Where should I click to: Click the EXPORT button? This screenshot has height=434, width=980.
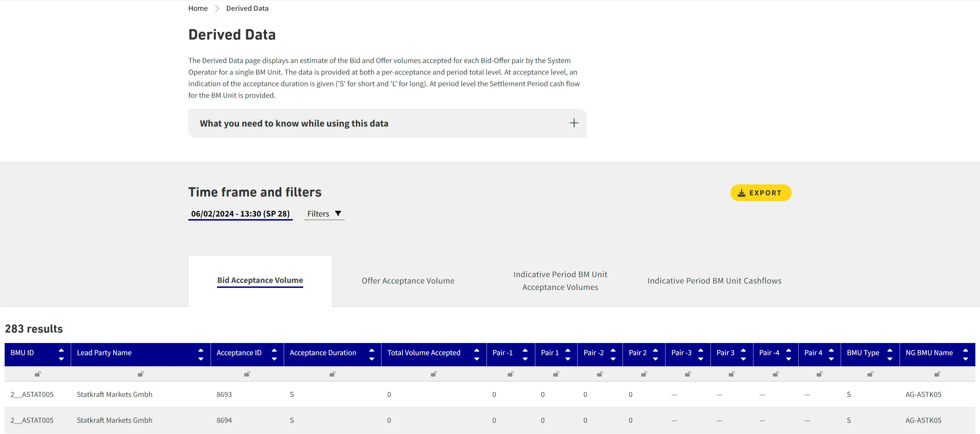pyautogui.click(x=761, y=193)
